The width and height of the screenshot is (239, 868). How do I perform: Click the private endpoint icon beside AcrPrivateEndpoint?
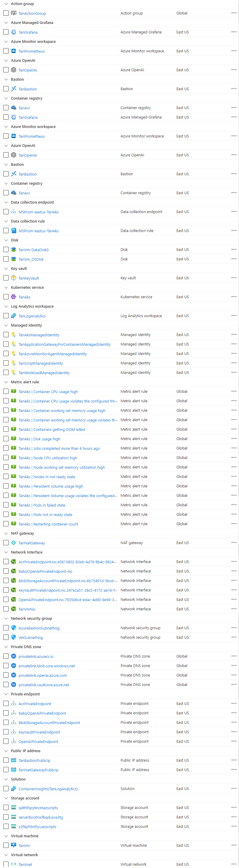pyautogui.click(x=14, y=704)
